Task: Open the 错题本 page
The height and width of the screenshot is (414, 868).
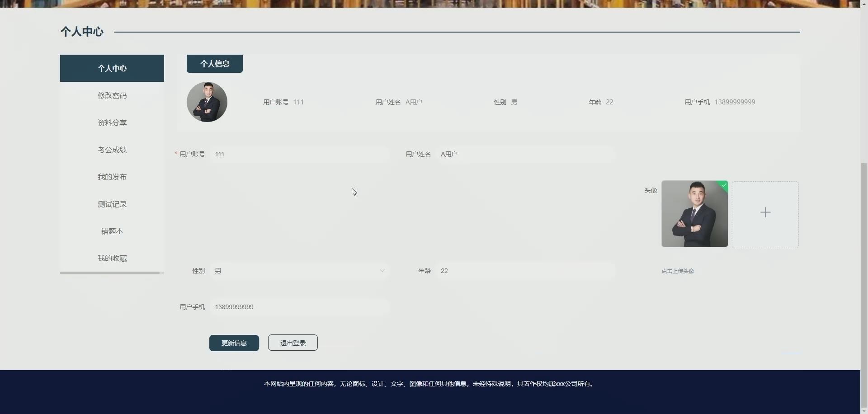Action: tap(112, 231)
